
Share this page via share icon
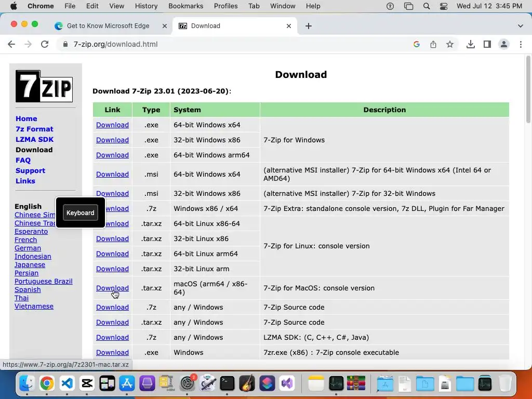coord(433,44)
